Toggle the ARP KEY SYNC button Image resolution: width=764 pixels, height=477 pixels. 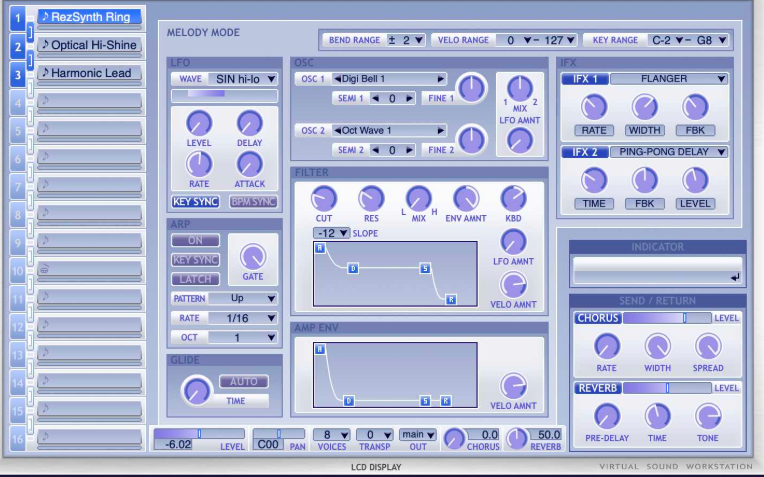point(195,260)
